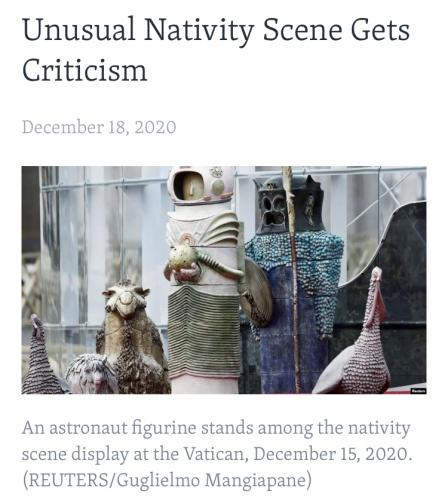Click 'December 15, 2020' in the caption
The image size is (448, 500).
coord(330,454)
